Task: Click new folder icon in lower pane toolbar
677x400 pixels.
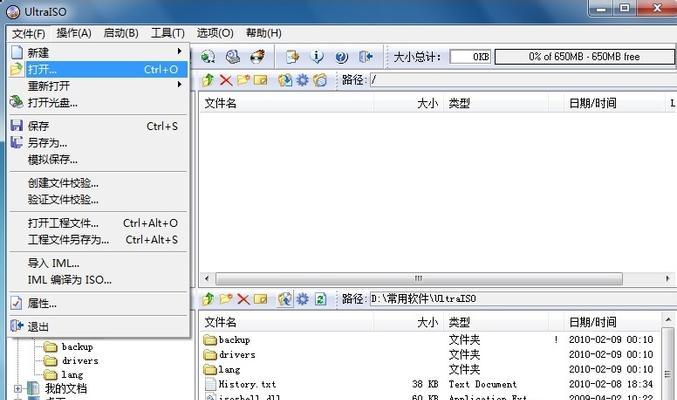Action: tap(226, 299)
